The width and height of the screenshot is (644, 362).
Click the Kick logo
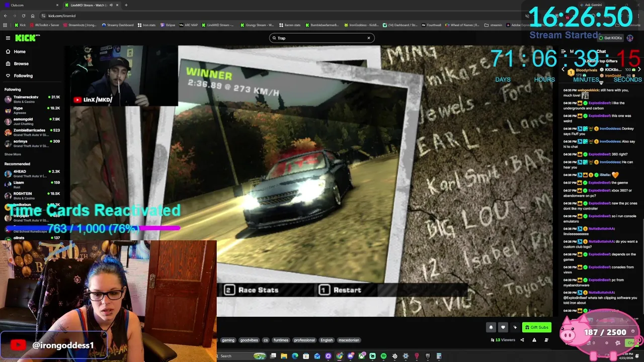tap(26, 38)
